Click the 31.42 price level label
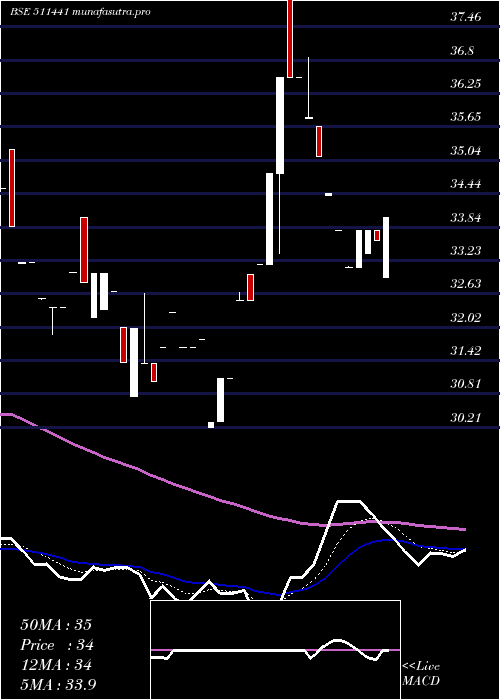 pos(466,351)
